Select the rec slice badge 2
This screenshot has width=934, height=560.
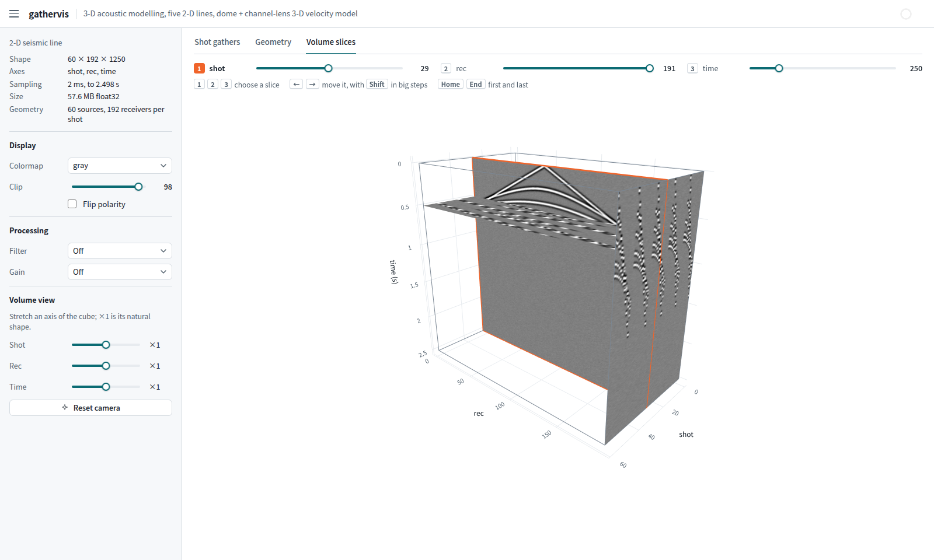pyautogui.click(x=446, y=68)
